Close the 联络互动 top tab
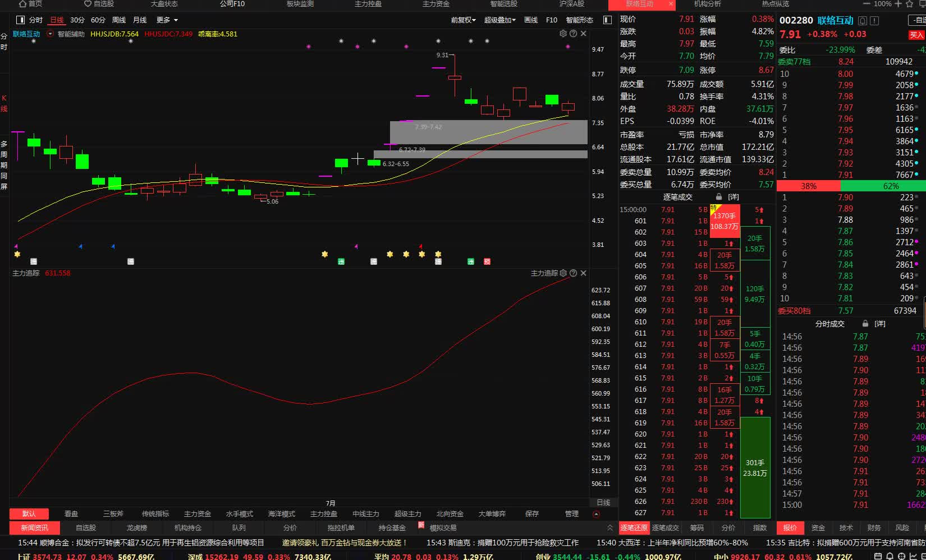This screenshot has height=560, width=926. coord(671,4)
